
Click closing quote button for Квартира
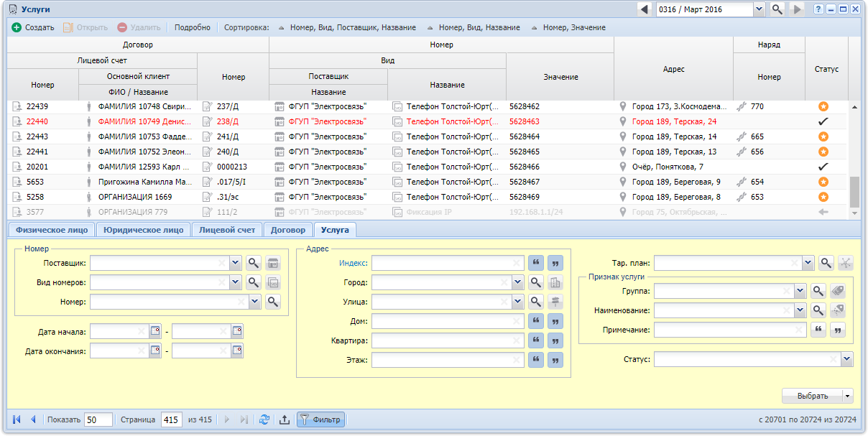point(555,341)
